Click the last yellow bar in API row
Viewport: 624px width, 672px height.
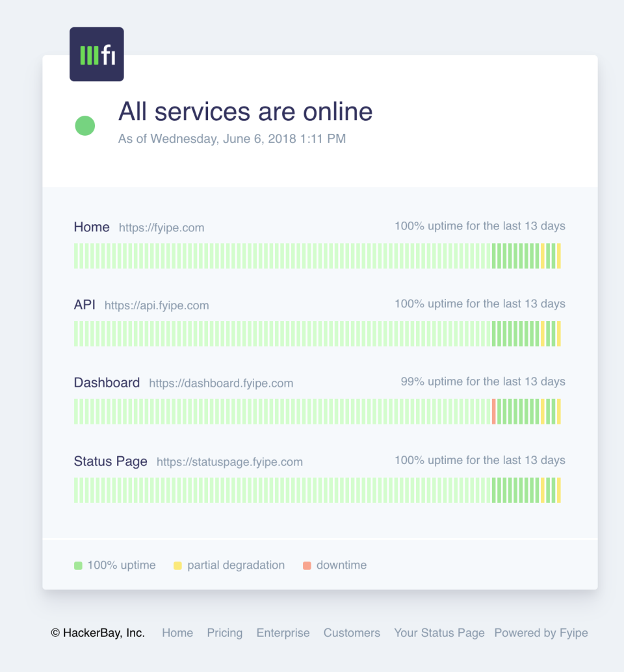tap(558, 333)
